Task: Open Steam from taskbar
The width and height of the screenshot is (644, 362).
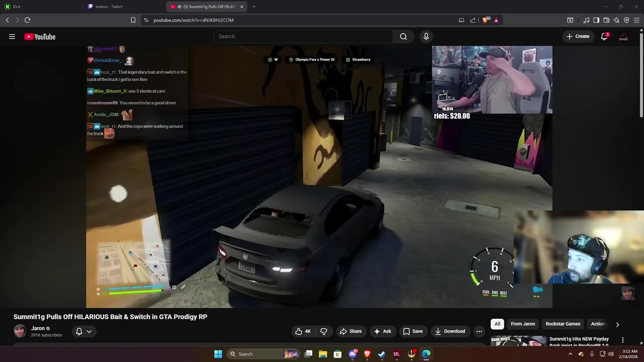Action: point(382,354)
